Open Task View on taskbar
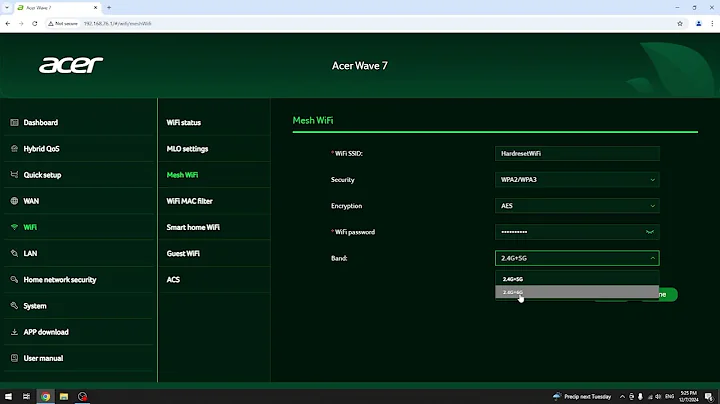Screen dimensions: 720x404 pyautogui.click(x=27, y=396)
